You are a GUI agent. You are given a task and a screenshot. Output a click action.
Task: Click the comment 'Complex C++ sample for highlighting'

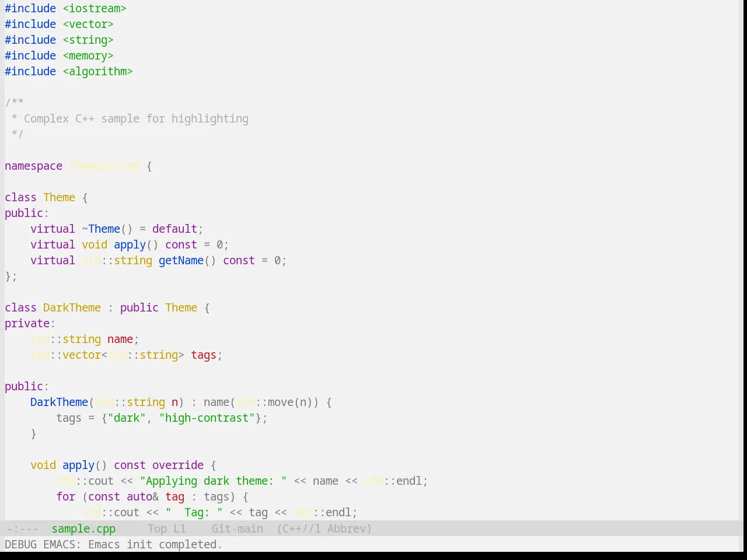tap(136, 118)
